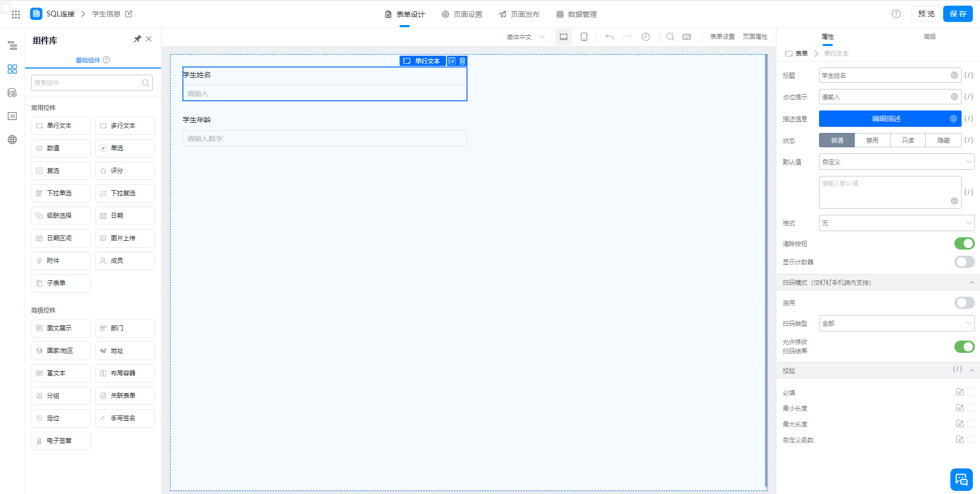Image resolution: width=980 pixels, height=494 pixels.
Task: Click variable binding icon beside 标题
Action: [x=969, y=75]
